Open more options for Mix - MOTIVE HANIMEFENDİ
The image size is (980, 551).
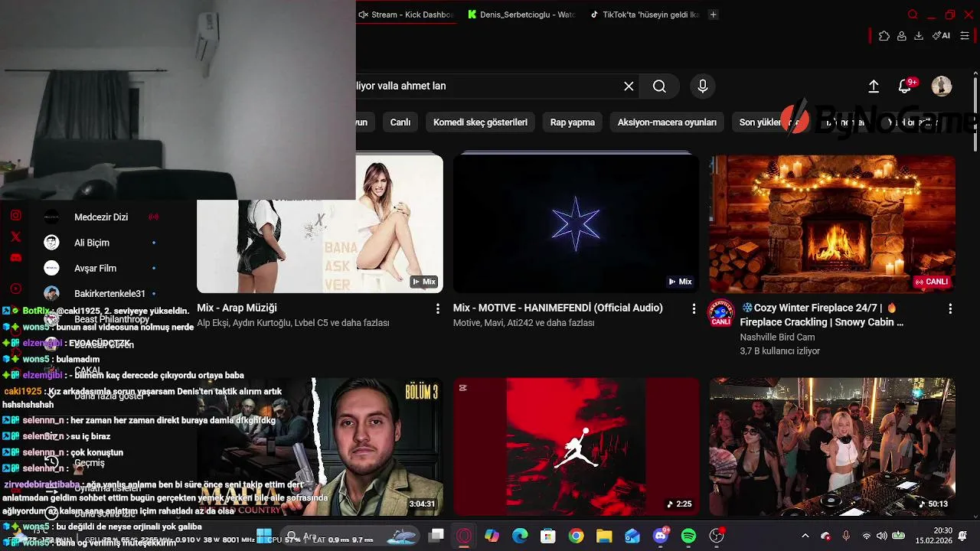tap(694, 308)
